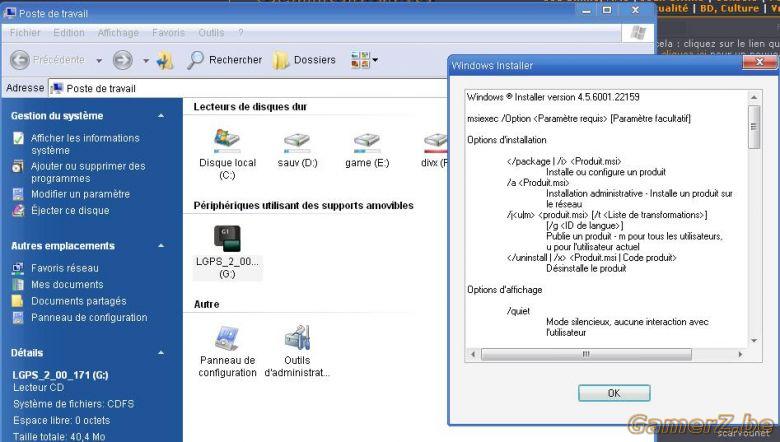Open Favoris réseau in sidebar
This screenshot has height=442, width=780.
[x=65, y=268]
